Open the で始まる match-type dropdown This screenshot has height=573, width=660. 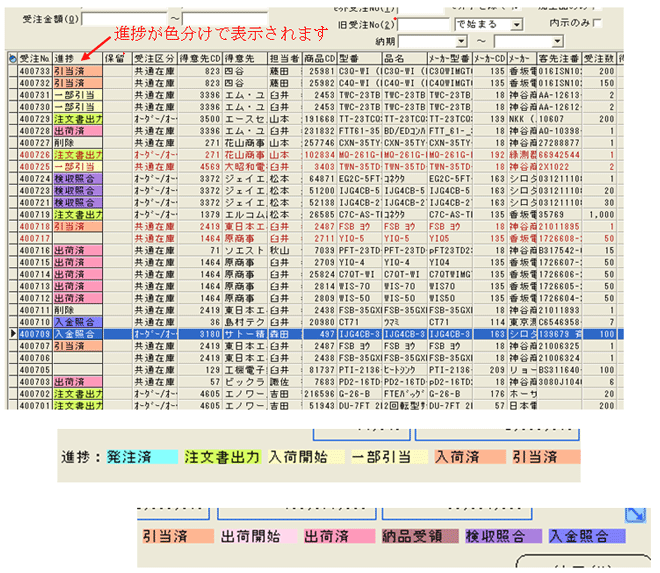coord(515,23)
